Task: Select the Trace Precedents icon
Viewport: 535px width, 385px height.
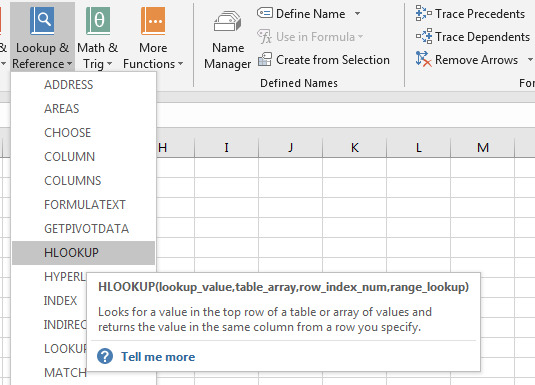Action: click(x=423, y=13)
